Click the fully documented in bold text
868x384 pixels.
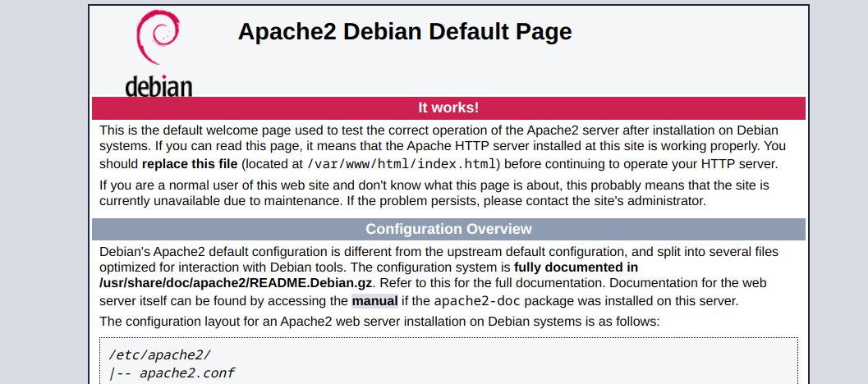click(x=576, y=267)
